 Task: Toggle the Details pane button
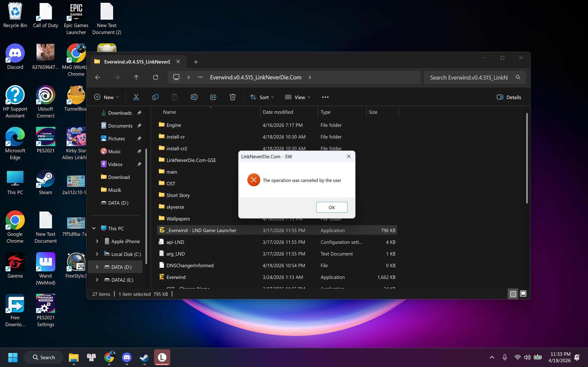[x=509, y=97]
